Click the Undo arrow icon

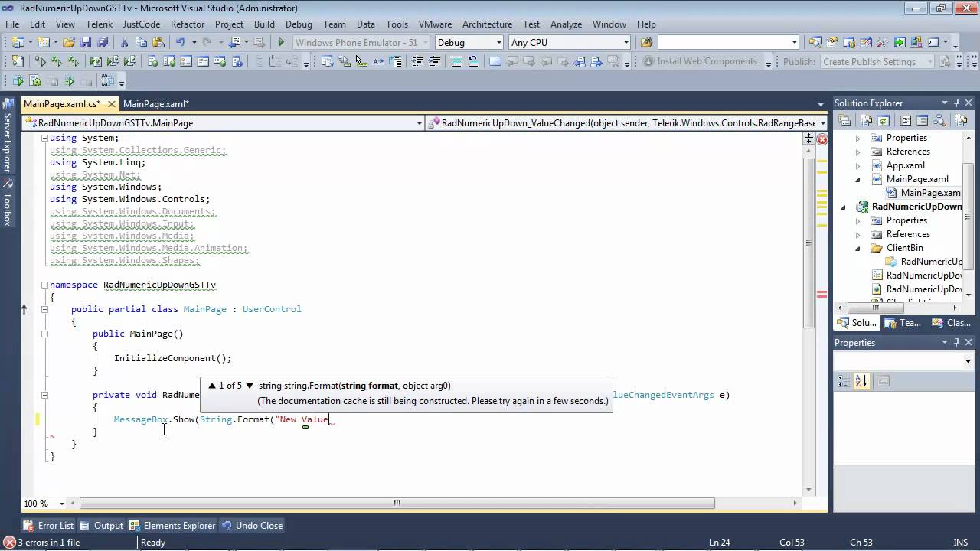click(180, 43)
